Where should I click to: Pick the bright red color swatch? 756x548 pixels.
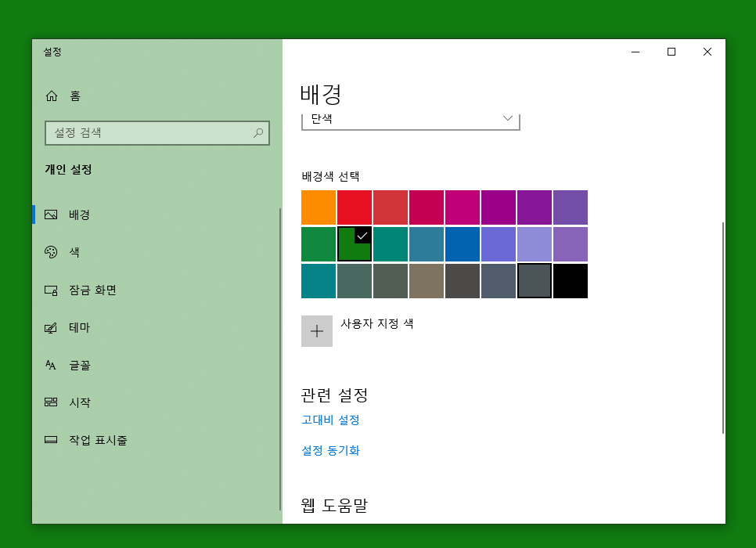coord(355,207)
